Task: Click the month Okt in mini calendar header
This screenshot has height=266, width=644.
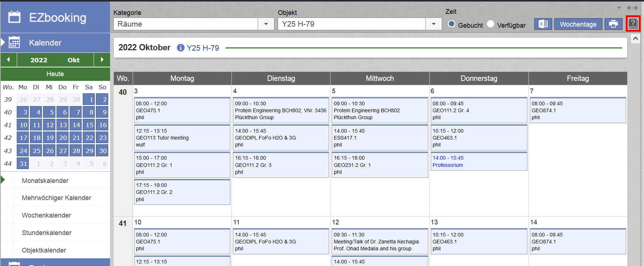Action: point(74,60)
